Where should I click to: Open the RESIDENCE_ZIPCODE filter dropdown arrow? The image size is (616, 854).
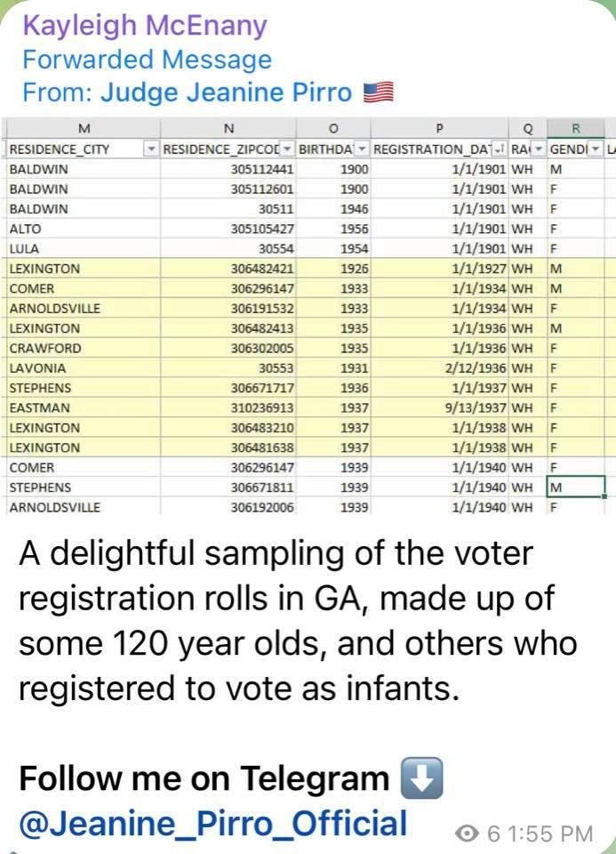[288, 149]
